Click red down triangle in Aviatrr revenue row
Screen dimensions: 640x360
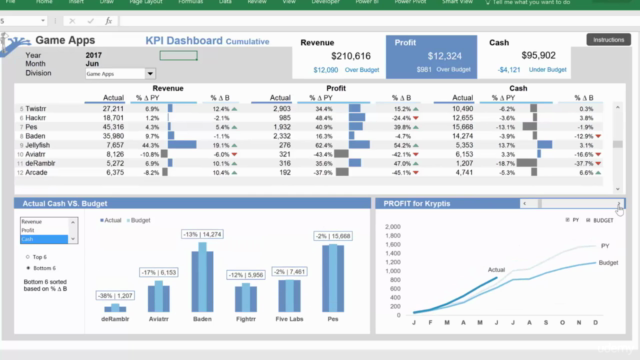tap(234, 154)
